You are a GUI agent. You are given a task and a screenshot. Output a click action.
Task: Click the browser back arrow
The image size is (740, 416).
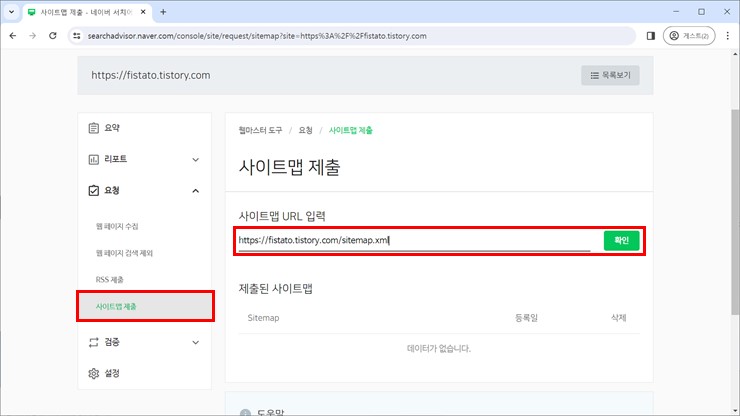pos(13,36)
